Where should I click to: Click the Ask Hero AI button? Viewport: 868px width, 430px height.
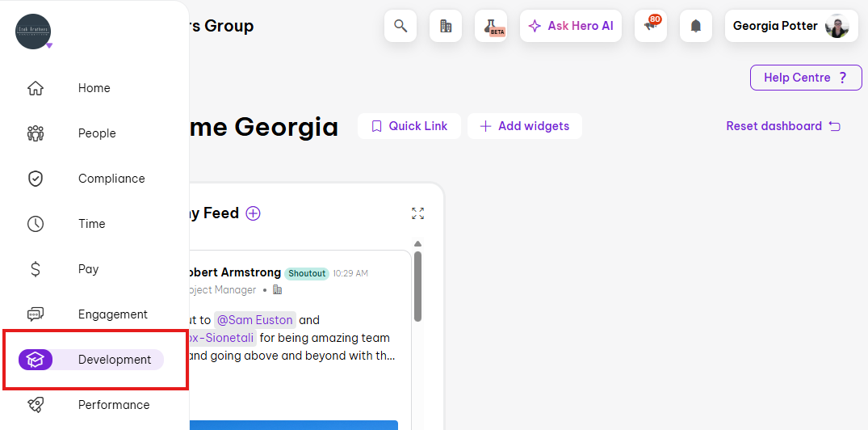click(x=571, y=26)
